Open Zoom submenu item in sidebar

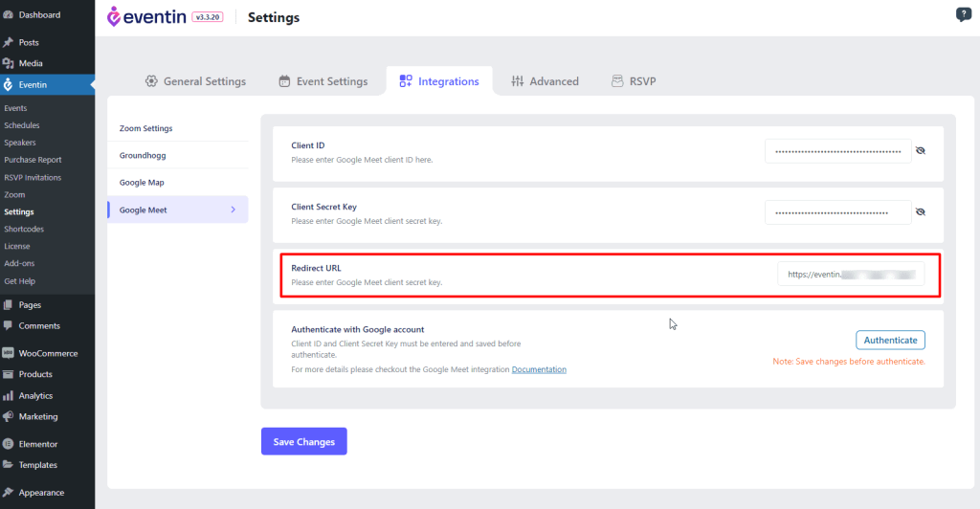coord(14,195)
